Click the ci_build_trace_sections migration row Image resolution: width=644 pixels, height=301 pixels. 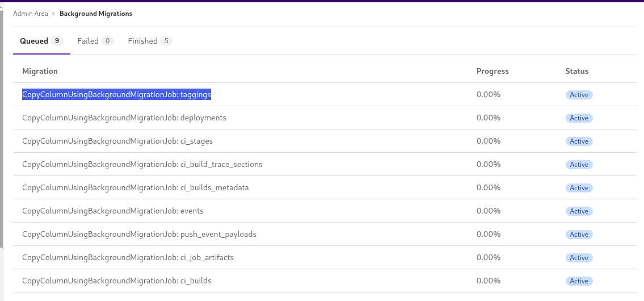point(142,164)
